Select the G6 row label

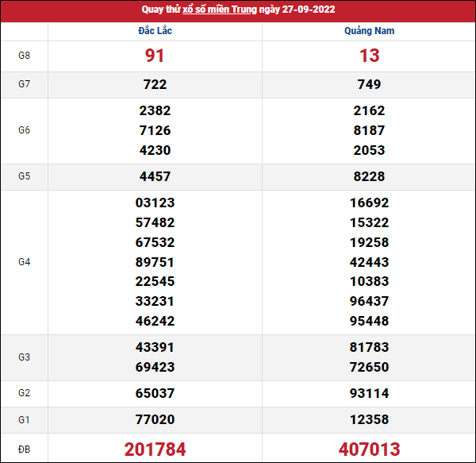coord(24,130)
